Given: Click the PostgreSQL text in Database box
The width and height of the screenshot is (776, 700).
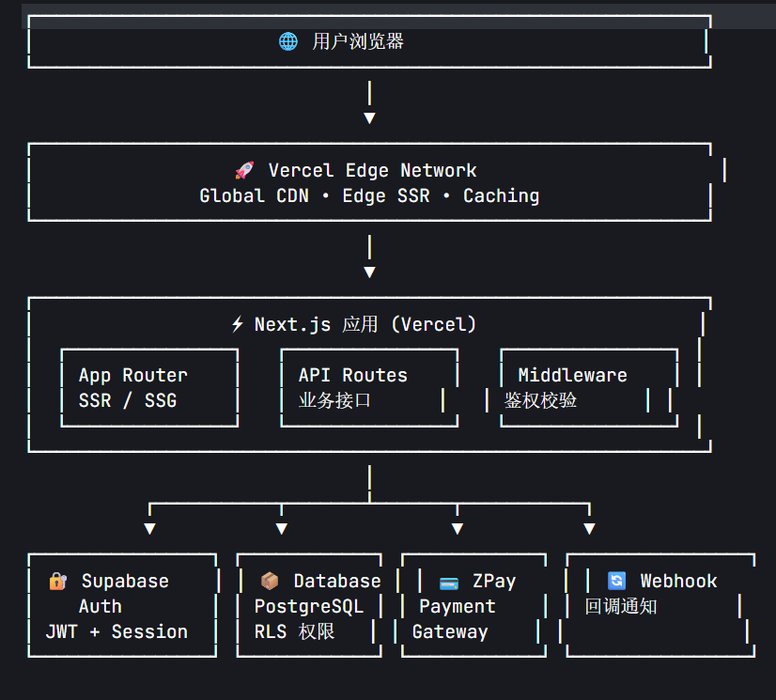Looking at the screenshot, I should click(x=308, y=606).
